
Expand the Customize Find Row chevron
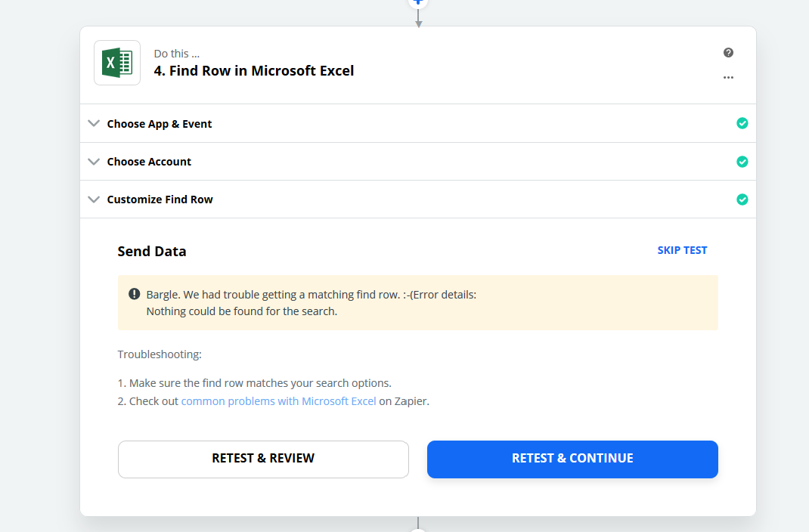click(94, 199)
